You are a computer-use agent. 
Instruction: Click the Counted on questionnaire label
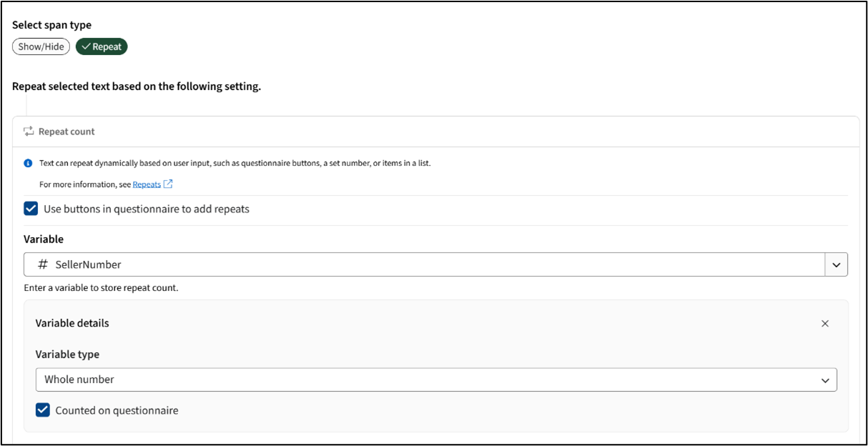coord(117,410)
